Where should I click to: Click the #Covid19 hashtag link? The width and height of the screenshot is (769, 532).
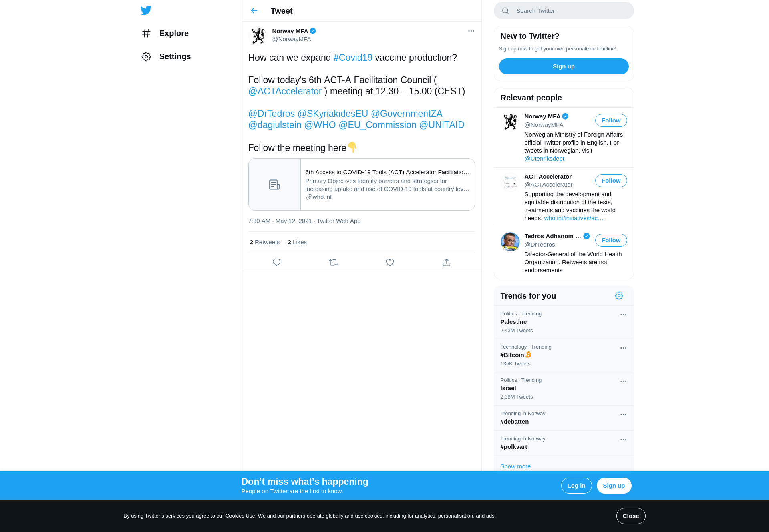[353, 58]
